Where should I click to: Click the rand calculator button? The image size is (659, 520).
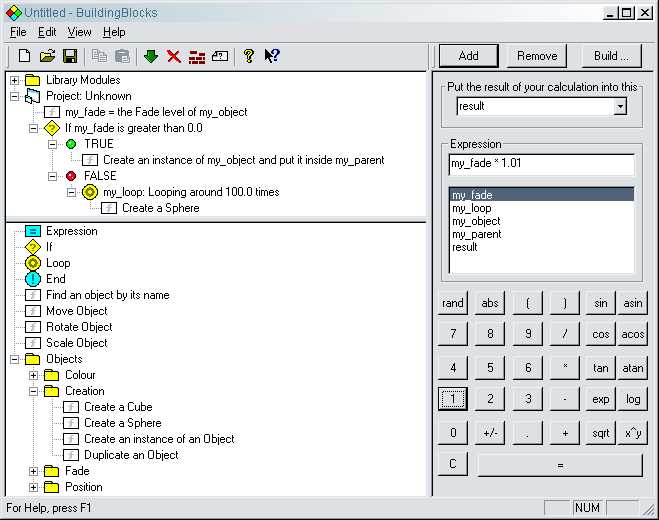pos(453,303)
